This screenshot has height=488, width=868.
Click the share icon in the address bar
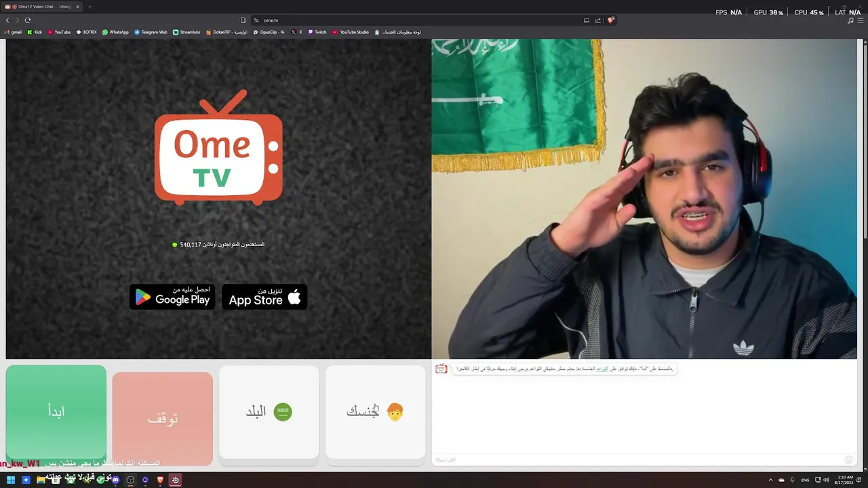[x=598, y=20]
